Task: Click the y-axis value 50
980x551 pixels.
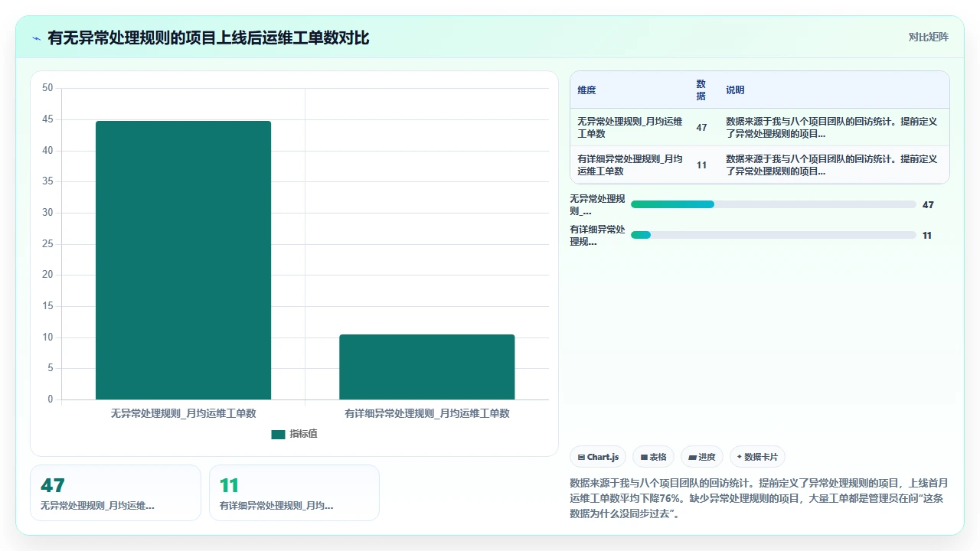Action: coord(47,88)
